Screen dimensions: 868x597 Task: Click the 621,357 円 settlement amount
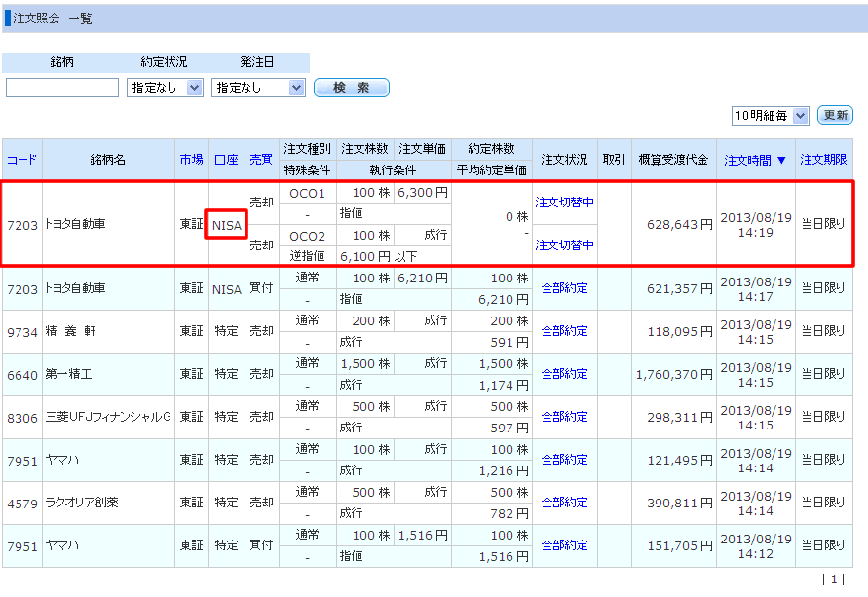[680, 289]
